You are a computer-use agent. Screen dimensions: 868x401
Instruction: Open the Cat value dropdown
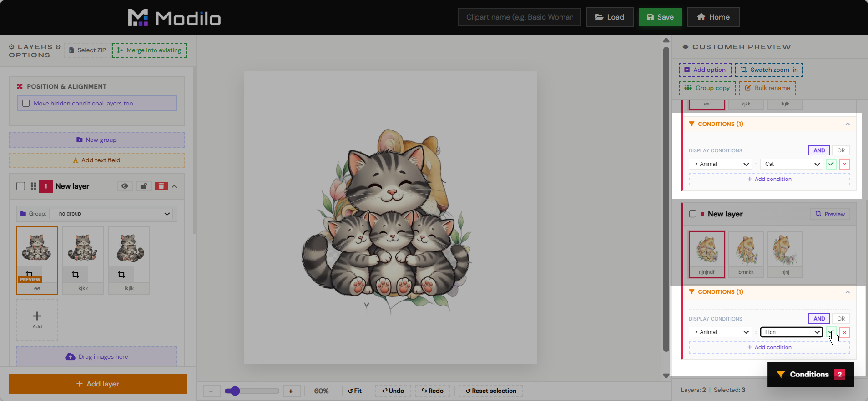click(791, 164)
